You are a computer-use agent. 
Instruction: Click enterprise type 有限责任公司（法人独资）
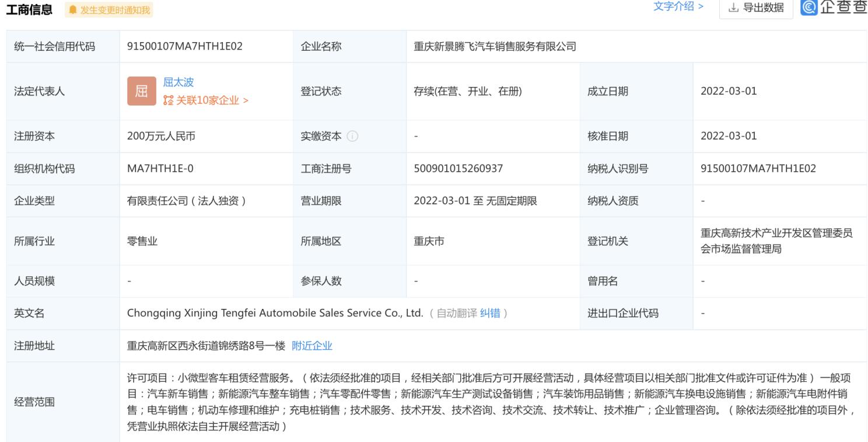(x=186, y=201)
